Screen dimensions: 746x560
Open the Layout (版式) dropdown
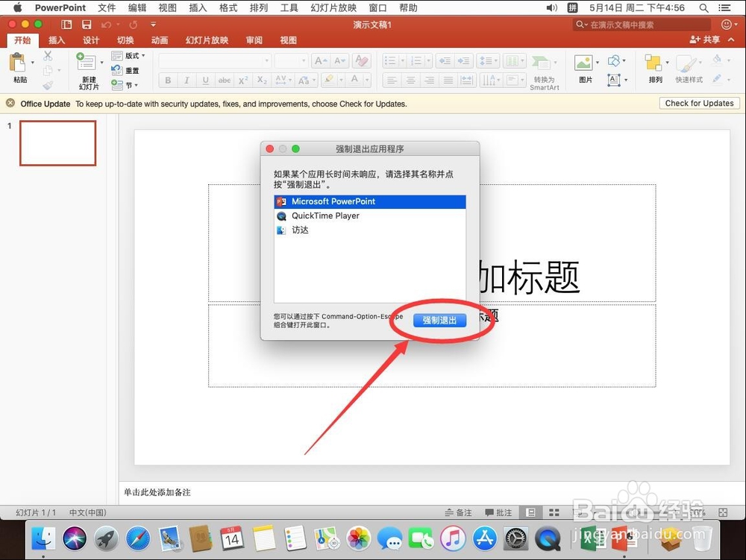[128, 56]
